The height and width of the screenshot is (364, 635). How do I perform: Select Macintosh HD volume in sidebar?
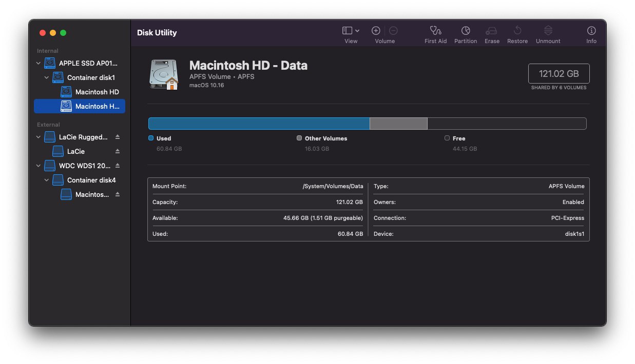coord(80,92)
